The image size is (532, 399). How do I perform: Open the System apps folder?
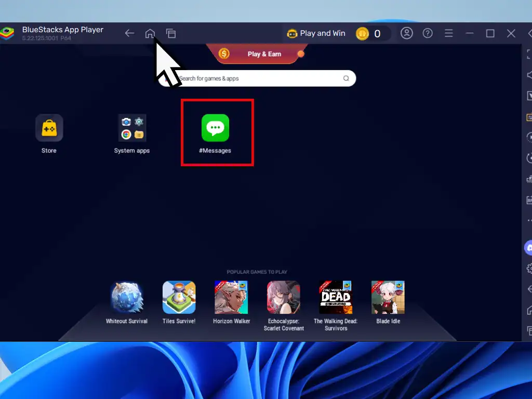pos(132,128)
